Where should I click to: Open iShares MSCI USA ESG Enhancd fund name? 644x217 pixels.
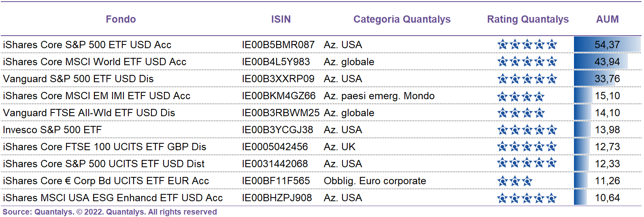pyautogui.click(x=113, y=198)
